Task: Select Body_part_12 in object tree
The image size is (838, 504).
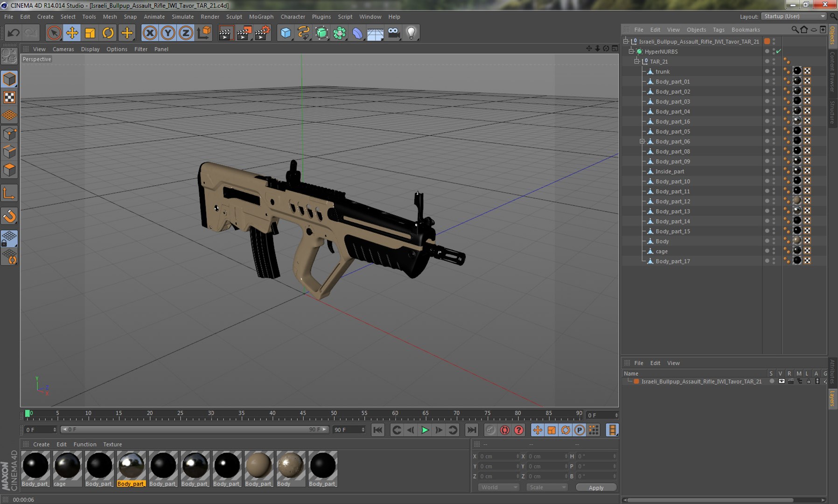Action: point(672,201)
